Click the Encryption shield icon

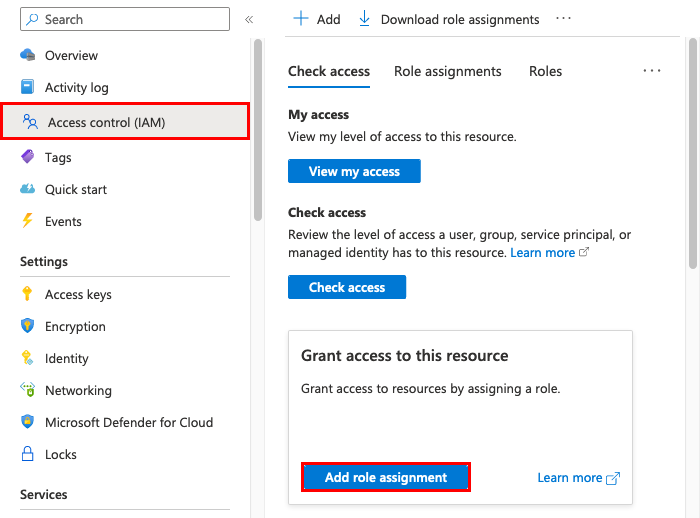[28, 326]
